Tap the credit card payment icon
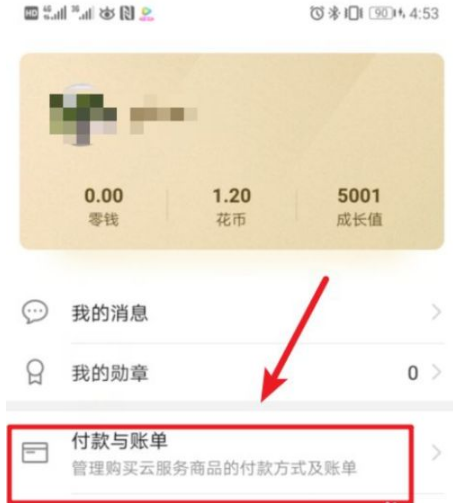 coord(35,453)
